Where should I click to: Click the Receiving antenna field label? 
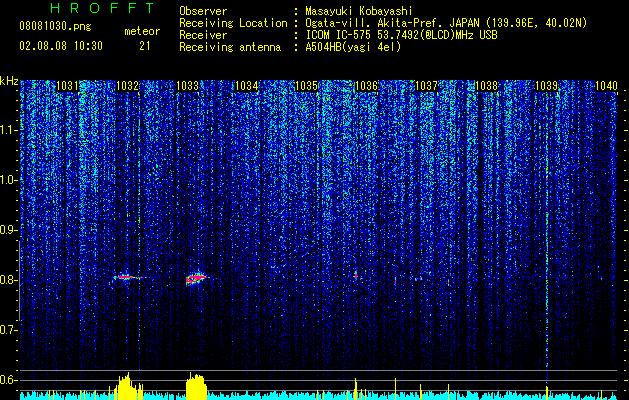coord(230,47)
